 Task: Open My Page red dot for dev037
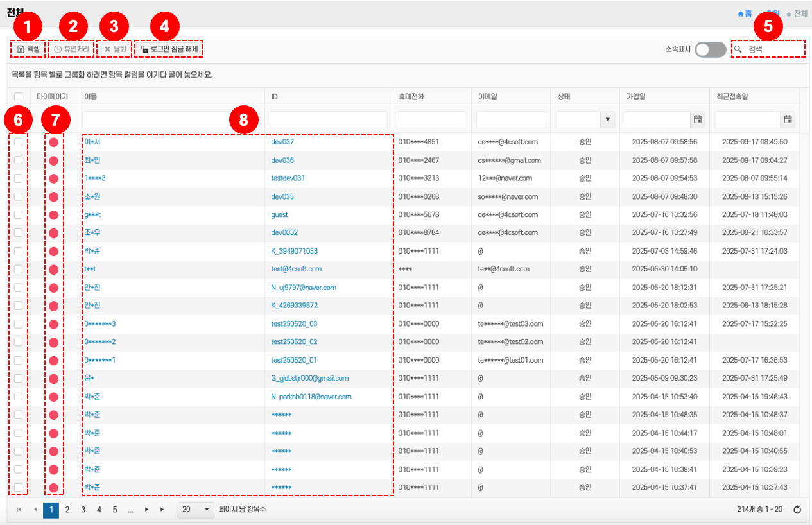54,142
